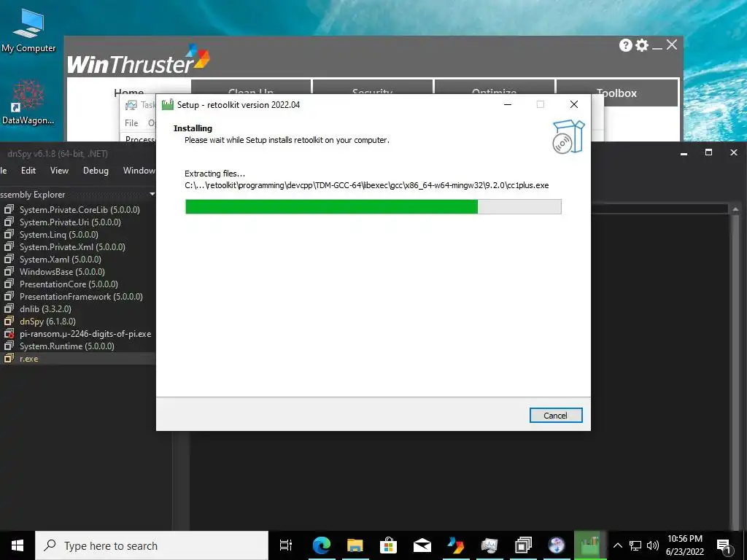Open Microsoft Store from taskbar
The image size is (747, 560).
[x=389, y=545]
